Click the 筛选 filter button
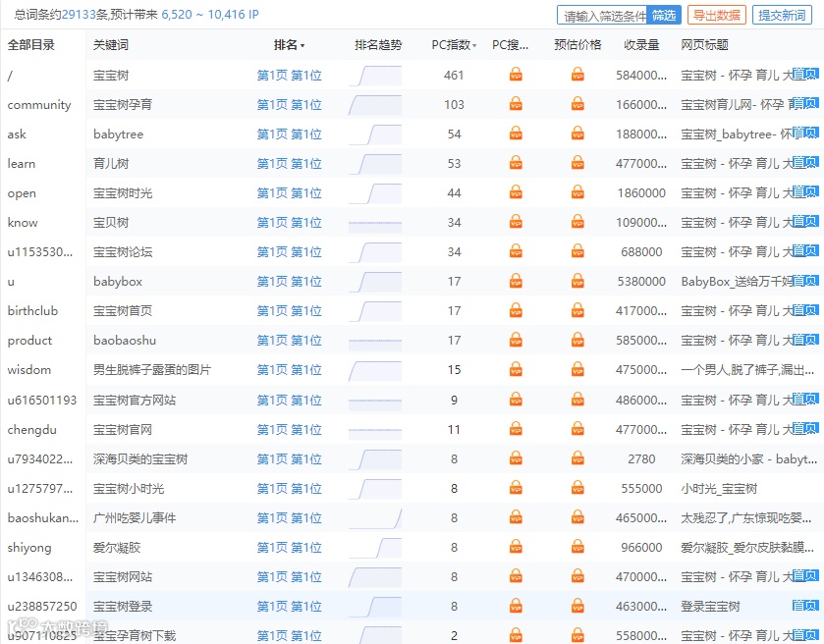Viewport: 824px width, 644px height. pos(664,16)
